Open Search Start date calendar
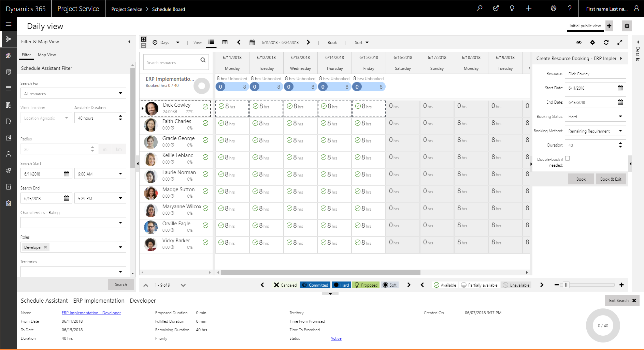 tap(67, 174)
